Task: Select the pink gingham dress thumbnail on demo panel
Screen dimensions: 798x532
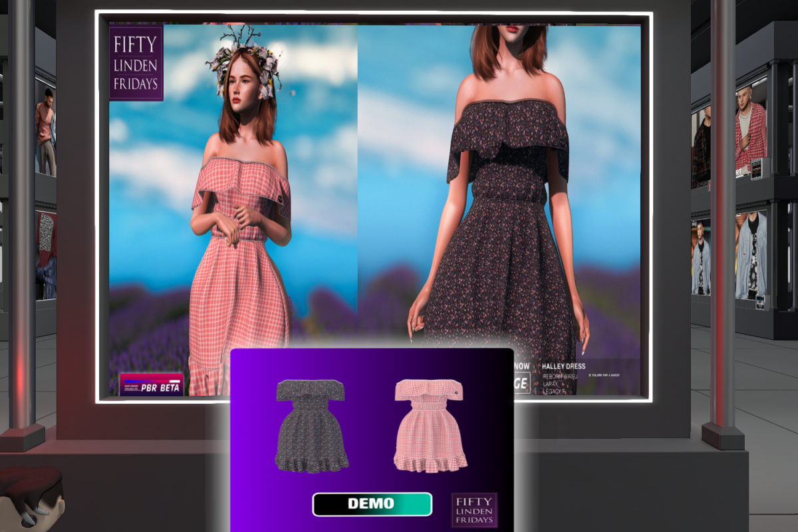Action: tap(429, 426)
